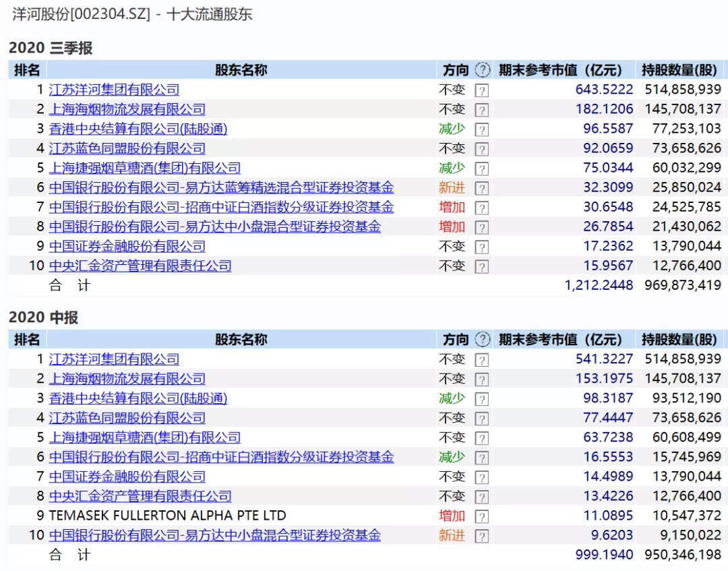Image resolution: width=728 pixels, height=571 pixels.
Task: Select market value 643.5222 cell
Action: [604, 89]
